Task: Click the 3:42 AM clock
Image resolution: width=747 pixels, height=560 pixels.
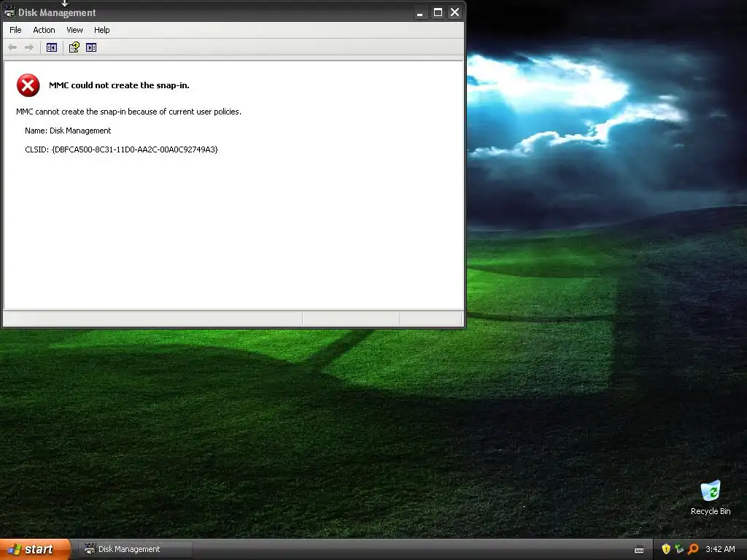Action: coord(720,549)
